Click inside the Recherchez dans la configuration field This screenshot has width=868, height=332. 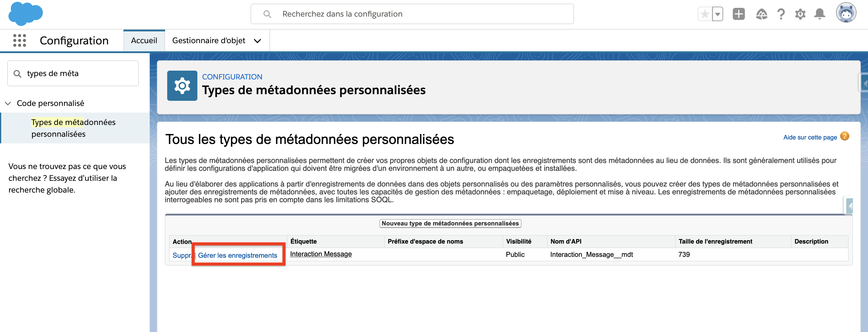pyautogui.click(x=371, y=14)
